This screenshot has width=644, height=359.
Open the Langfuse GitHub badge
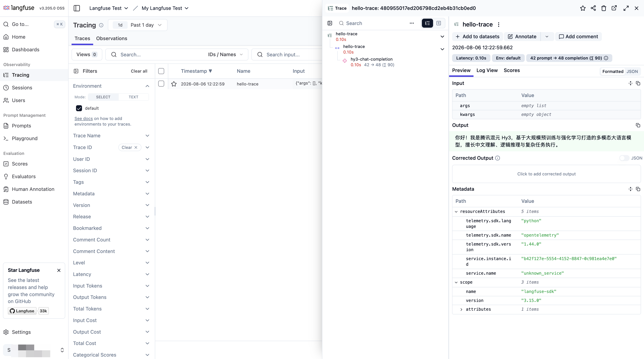pyautogui.click(x=22, y=311)
